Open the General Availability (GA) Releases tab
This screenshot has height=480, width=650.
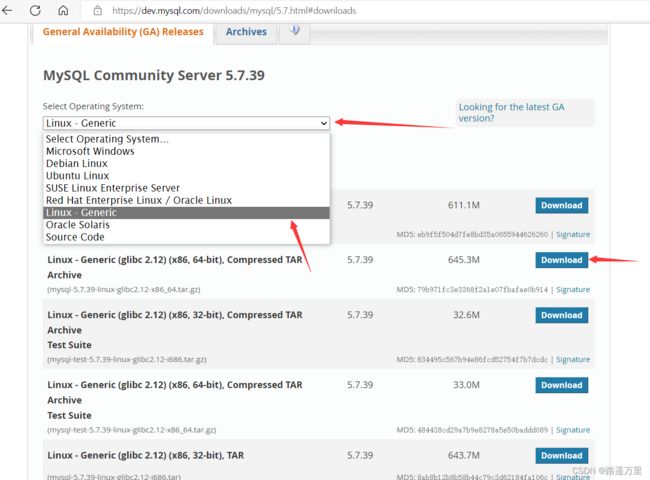[x=123, y=32]
